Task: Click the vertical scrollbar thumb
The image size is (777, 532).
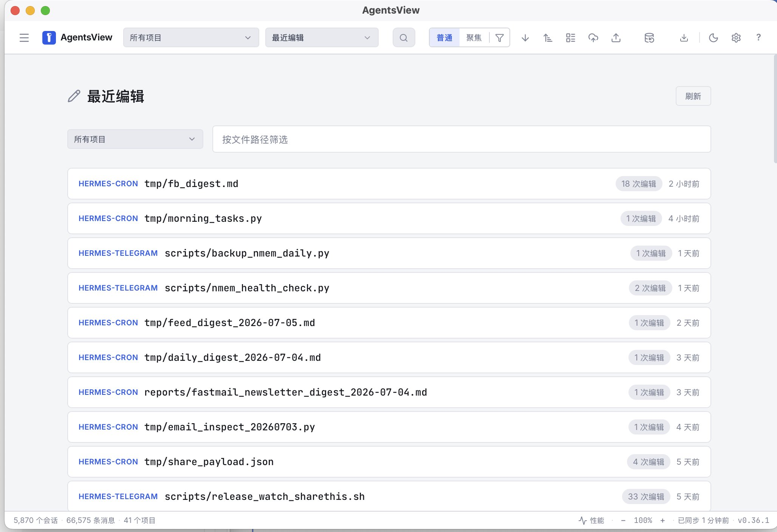Action: (775, 109)
